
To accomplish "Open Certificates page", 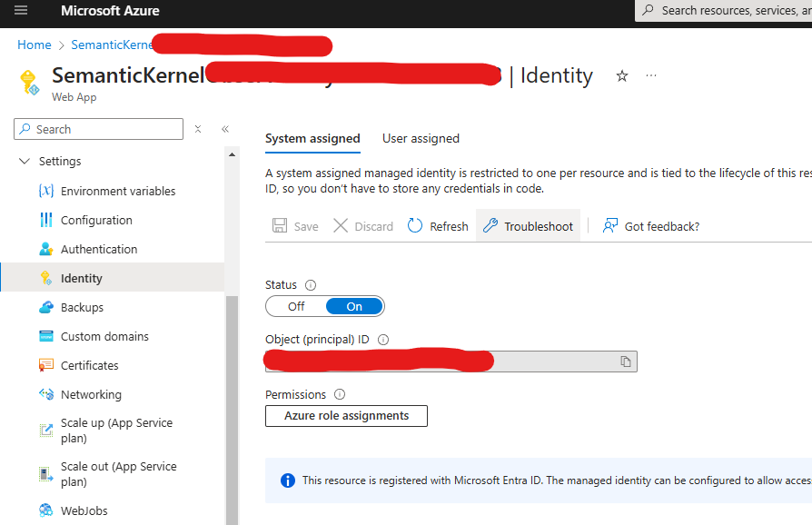I will tap(90, 365).
